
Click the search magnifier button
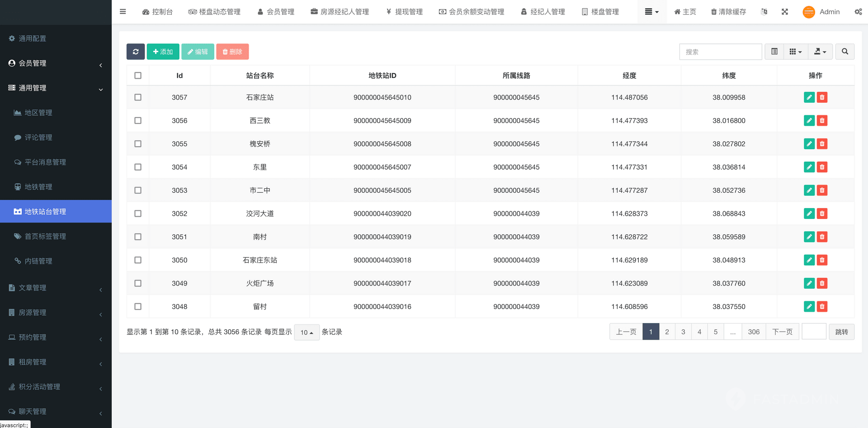(844, 52)
